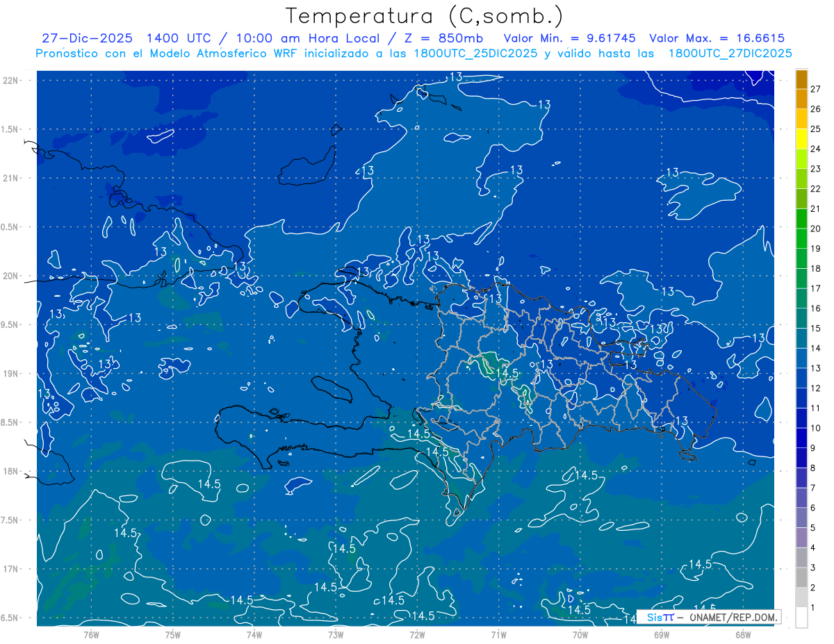The width and height of the screenshot is (834, 644).
Task: Click the purple legend swatch between 4 and 5
Action: pos(801,538)
